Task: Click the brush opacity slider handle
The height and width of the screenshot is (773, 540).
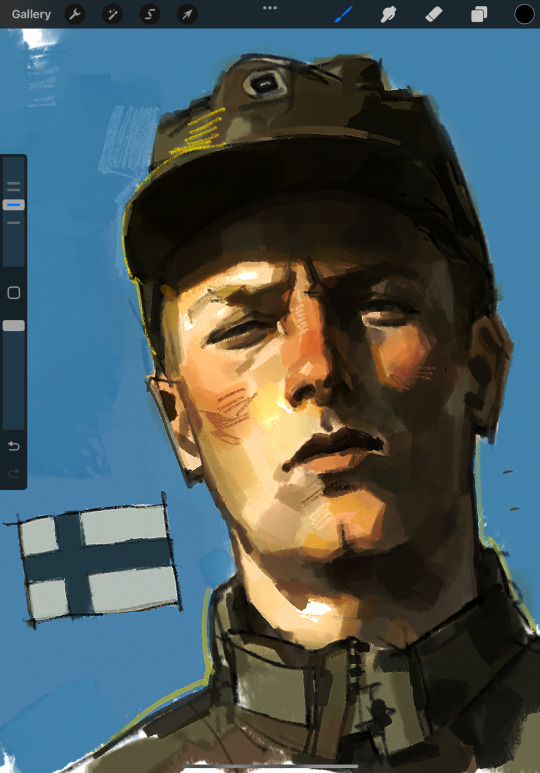Action: tap(14, 325)
